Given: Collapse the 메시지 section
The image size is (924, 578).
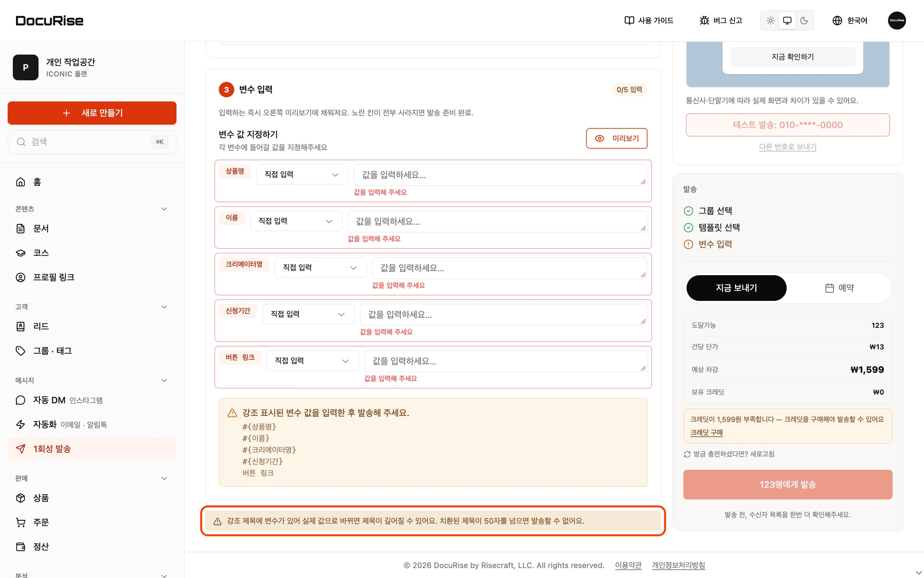Looking at the screenshot, I should pyautogui.click(x=164, y=381).
